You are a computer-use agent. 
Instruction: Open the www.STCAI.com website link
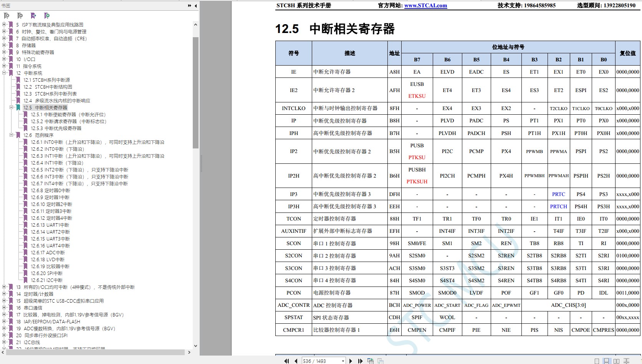pyautogui.click(x=425, y=5)
